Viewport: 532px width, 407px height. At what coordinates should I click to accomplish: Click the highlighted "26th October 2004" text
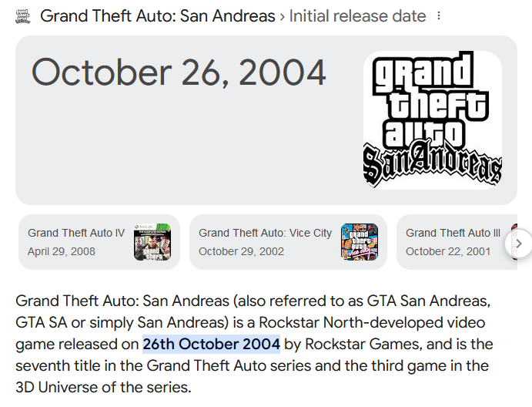(211, 344)
